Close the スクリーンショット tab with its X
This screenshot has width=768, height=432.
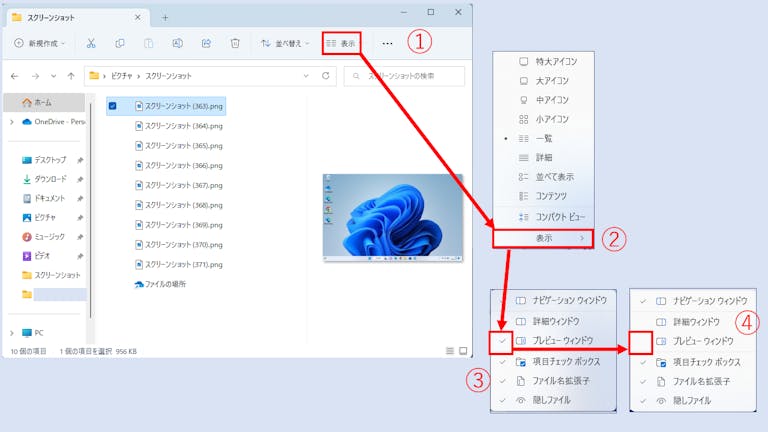click(138, 17)
